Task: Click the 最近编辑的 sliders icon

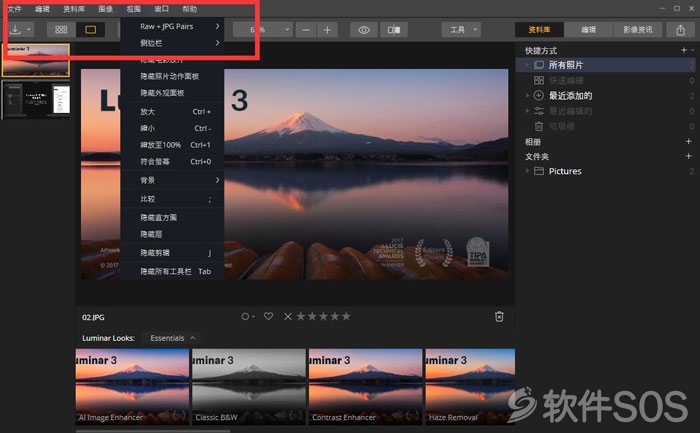Action: [539, 111]
